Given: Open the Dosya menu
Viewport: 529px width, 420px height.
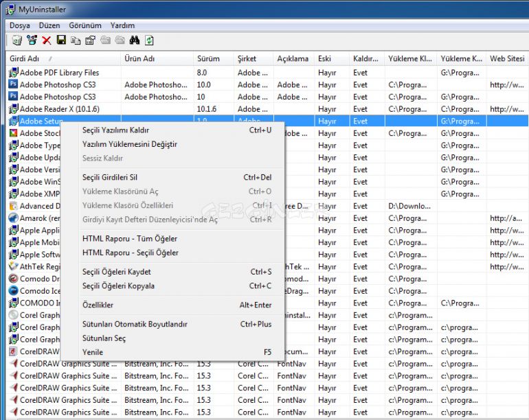Looking at the screenshot, I should 19,25.
